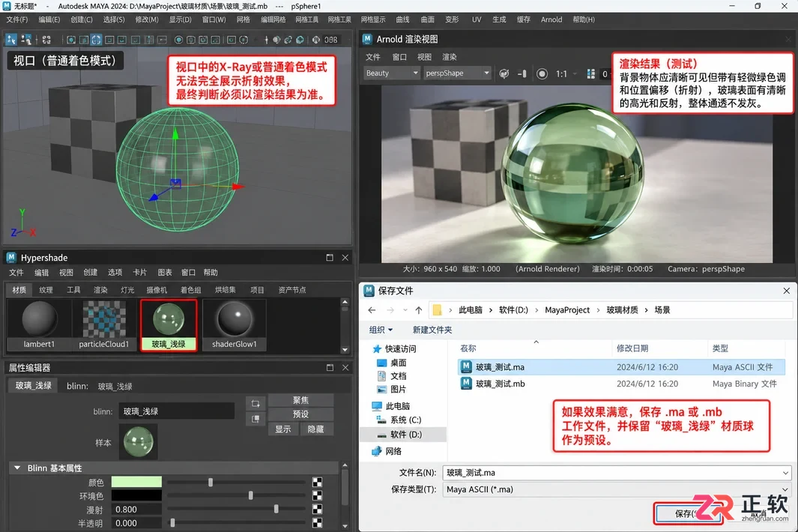
Task: Expand the file name combo box
Action: click(x=786, y=473)
